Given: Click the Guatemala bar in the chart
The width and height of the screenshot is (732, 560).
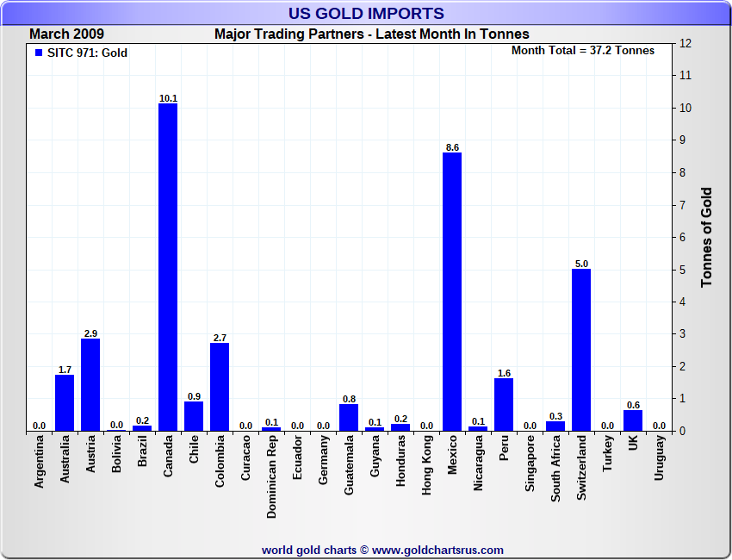Looking at the screenshot, I should click(x=349, y=418).
